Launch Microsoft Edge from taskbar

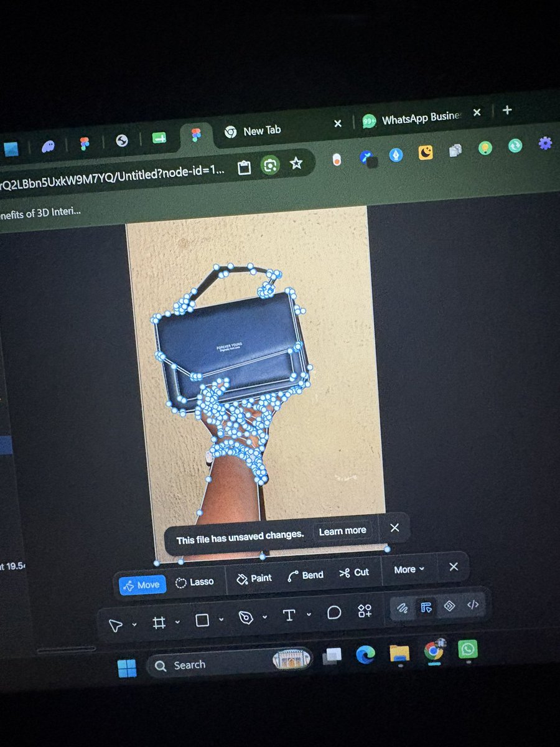(x=366, y=654)
